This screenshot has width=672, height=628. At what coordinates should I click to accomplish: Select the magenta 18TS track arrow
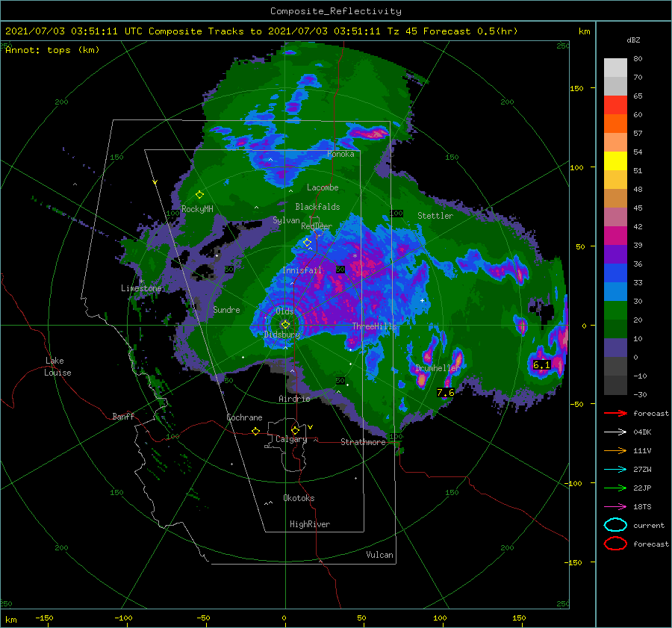point(615,506)
